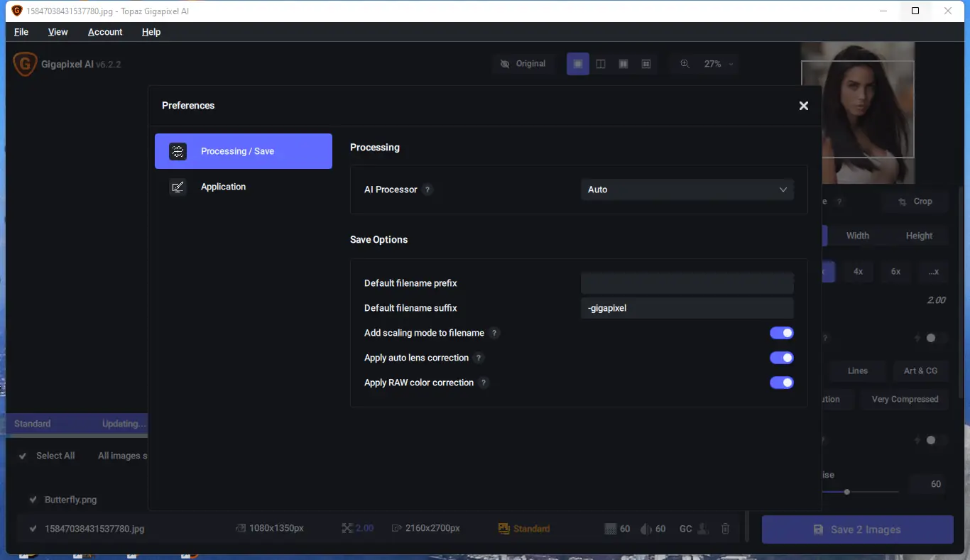Open the Help menu

point(151,32)
